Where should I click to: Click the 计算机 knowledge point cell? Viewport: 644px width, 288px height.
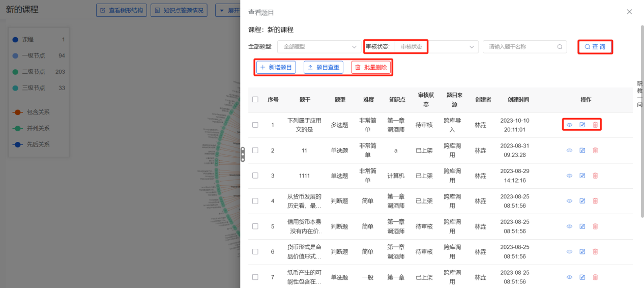click(x=396, y=176)
